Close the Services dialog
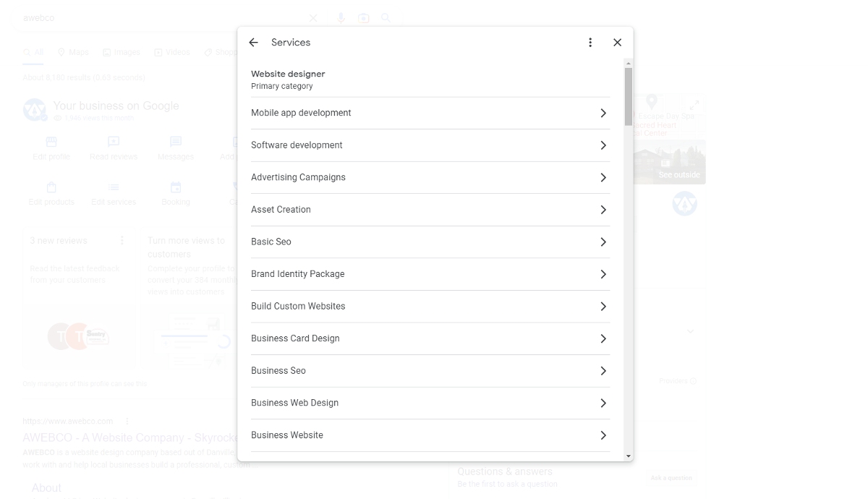 tap(617, 43)
